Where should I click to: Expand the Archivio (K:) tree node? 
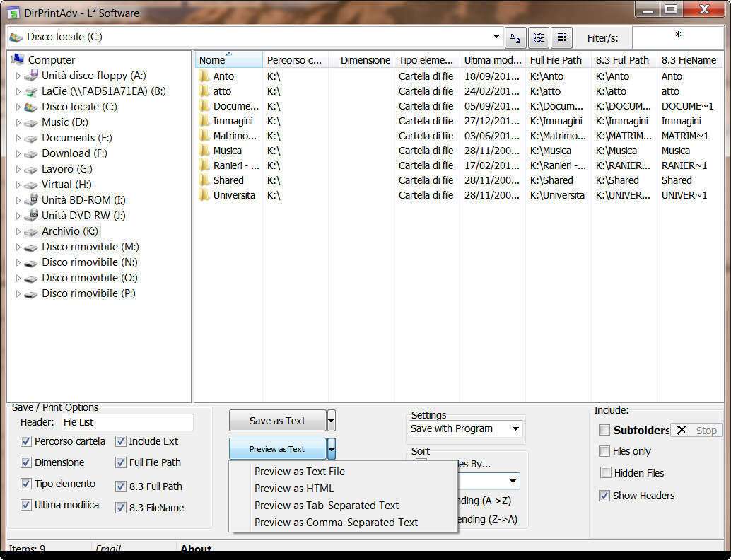point(18,231)
